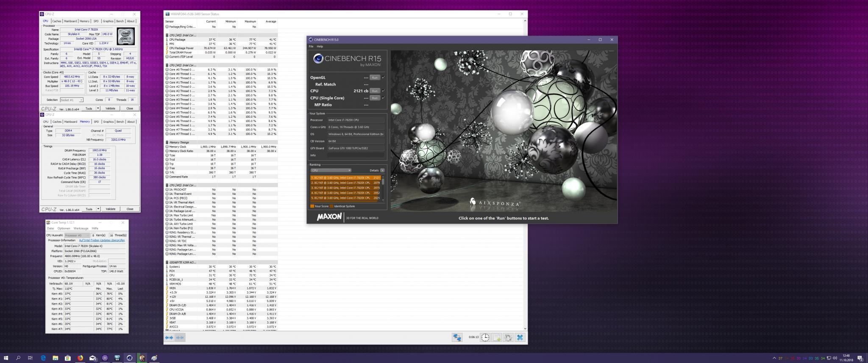The height and width of the screenshot is (363, 868).
Task: Open Tools dropdown arrow in top CPU-Z window
Action: [x=98, y=108]
